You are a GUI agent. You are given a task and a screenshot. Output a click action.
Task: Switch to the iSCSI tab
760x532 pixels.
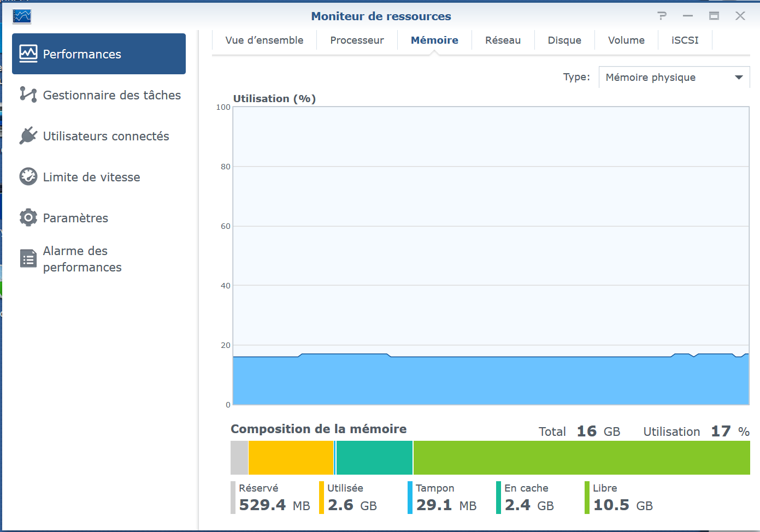pyautogui.click(x=685, y=40)
